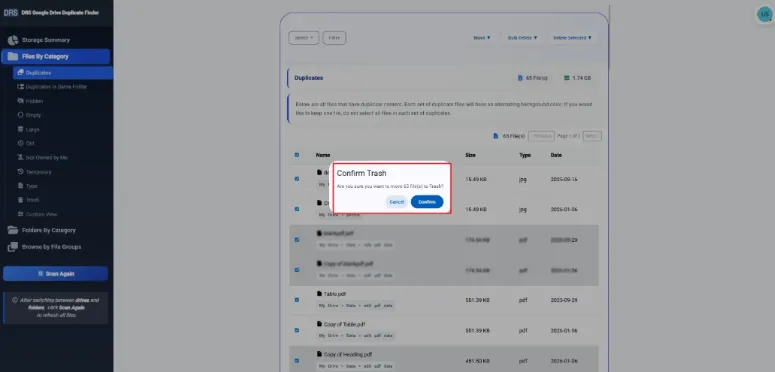
Task: Click the file icon of Copy of Heading.pdf
Action: [x=319, y=354]
